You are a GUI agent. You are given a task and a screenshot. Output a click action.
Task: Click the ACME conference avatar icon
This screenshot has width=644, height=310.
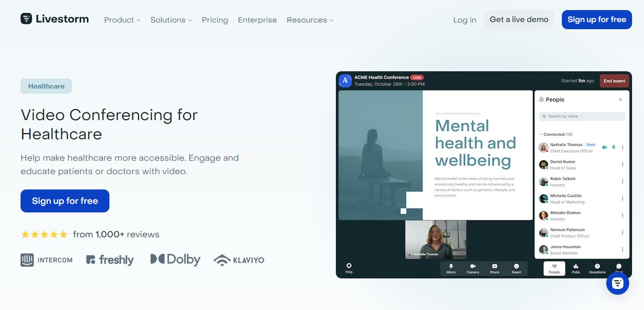point(345,80)
